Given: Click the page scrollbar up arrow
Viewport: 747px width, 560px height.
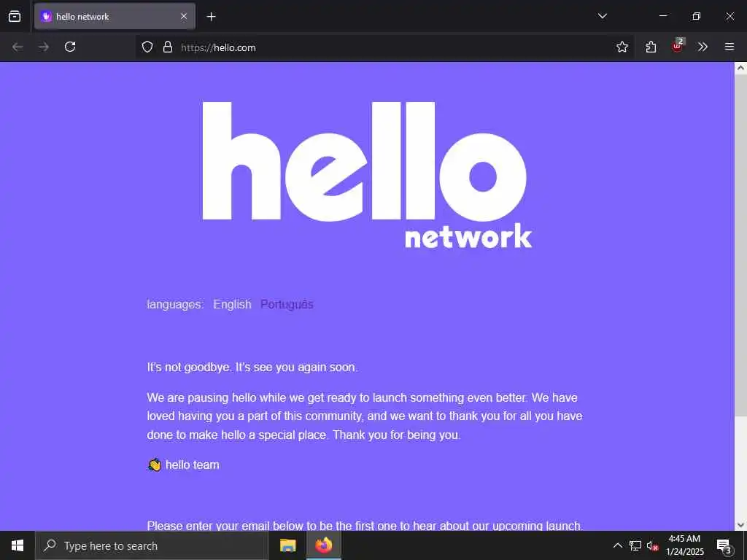Looking at the screenshot, I should coord(740,68).
